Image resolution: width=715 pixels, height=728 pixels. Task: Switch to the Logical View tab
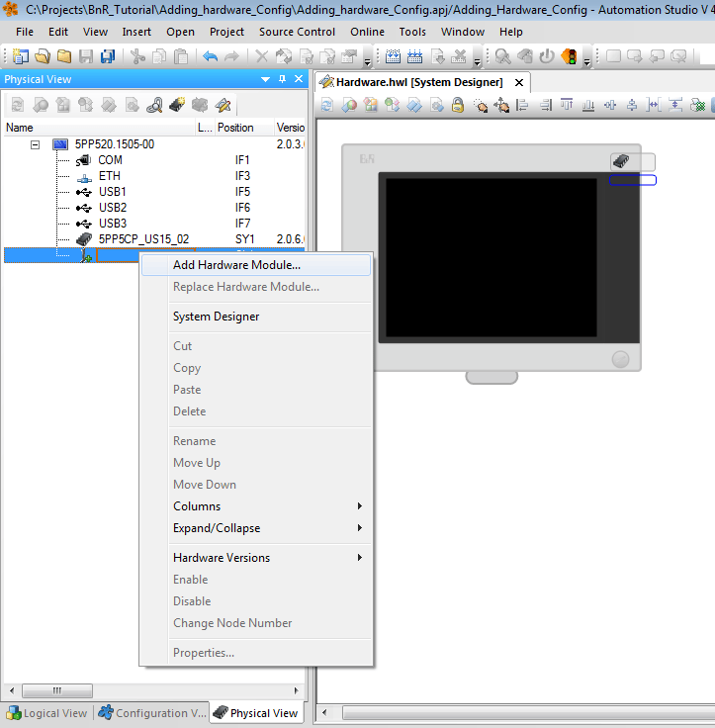pyautogui.click(x=46, y=713)
